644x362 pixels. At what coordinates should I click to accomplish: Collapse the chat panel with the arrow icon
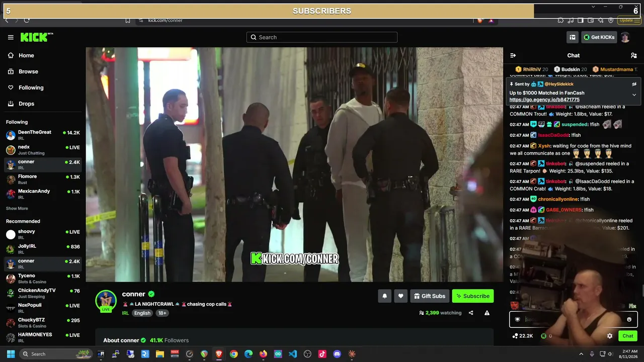click(x=513, y=55)
